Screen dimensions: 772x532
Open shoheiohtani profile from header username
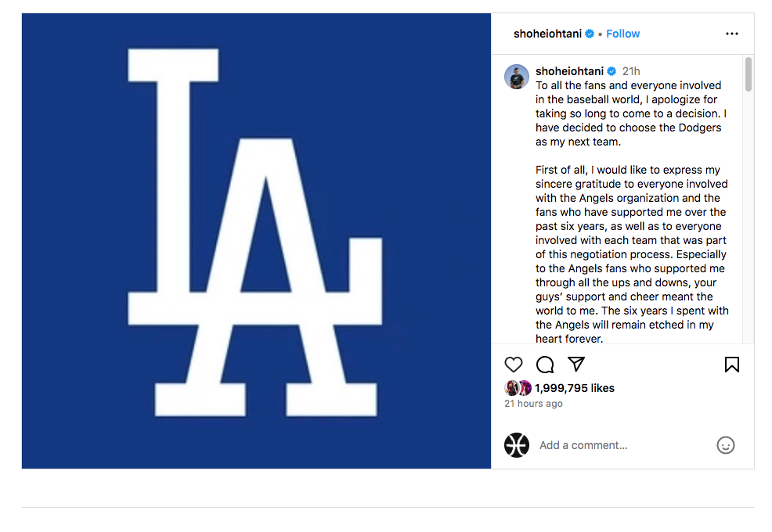pos(547,34)
